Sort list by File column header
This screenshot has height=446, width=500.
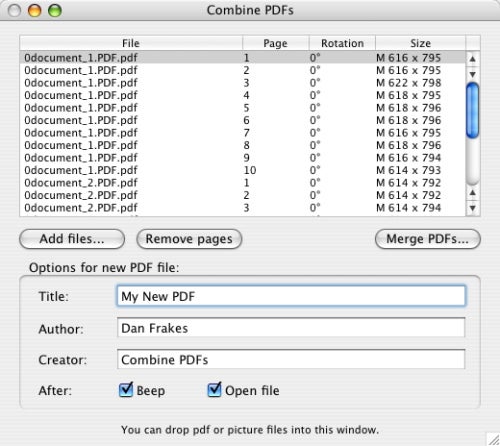(131, 43)
